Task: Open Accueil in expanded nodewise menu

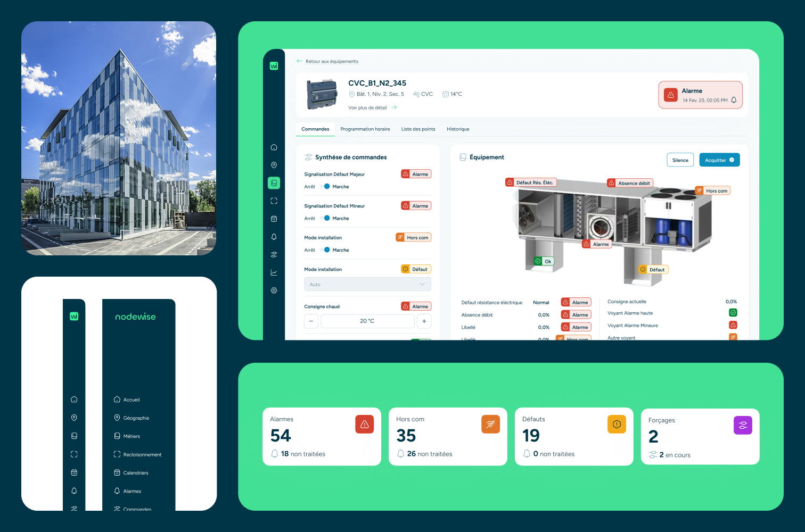Action: pos(127,400)
